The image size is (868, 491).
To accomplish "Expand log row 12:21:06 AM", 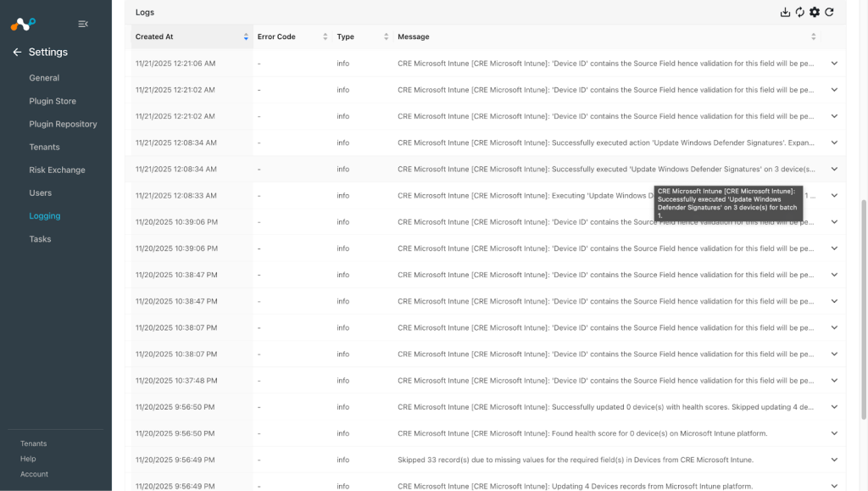I will pyautogui.click(x=834, y=64).
